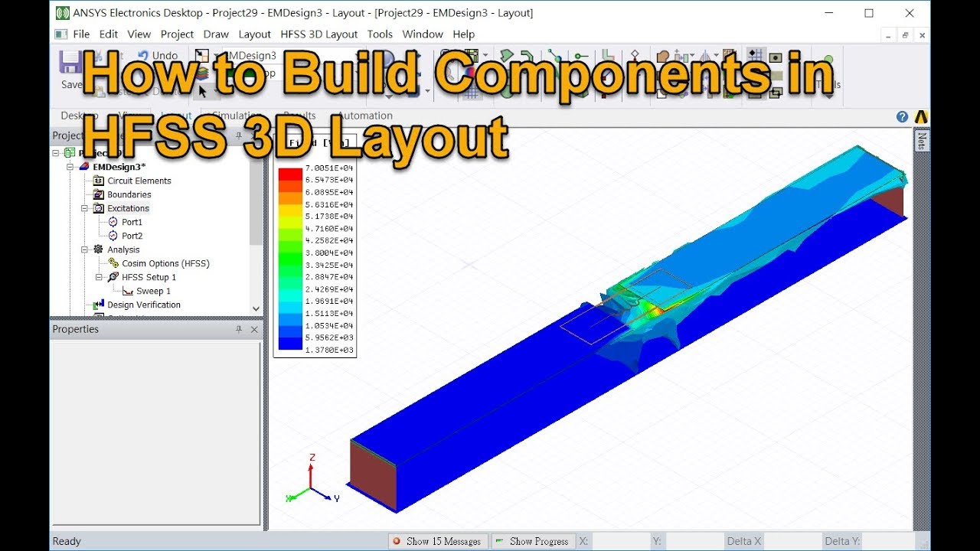
Task: Collapse the project root node
Action: [56, 153]
